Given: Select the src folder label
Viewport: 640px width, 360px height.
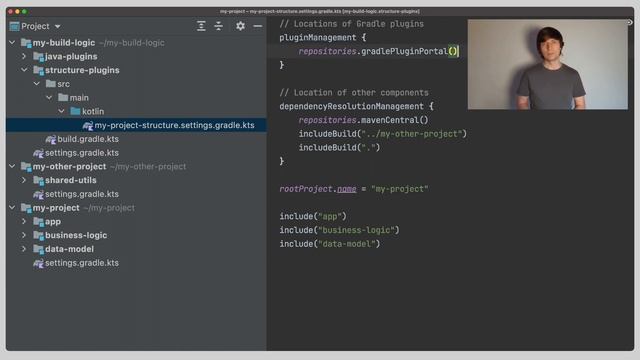Looking at the screenshot, I should (x=63, y=84).
